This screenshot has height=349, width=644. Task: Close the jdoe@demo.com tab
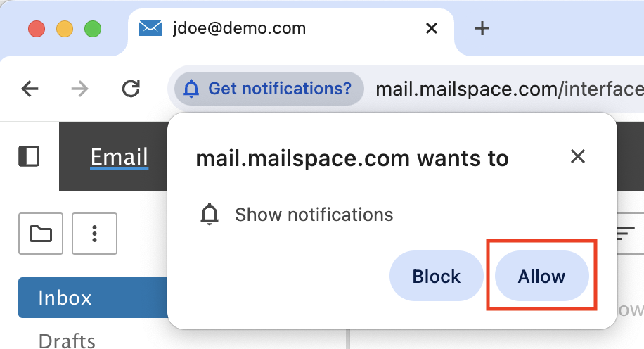[x=432, y=28]
